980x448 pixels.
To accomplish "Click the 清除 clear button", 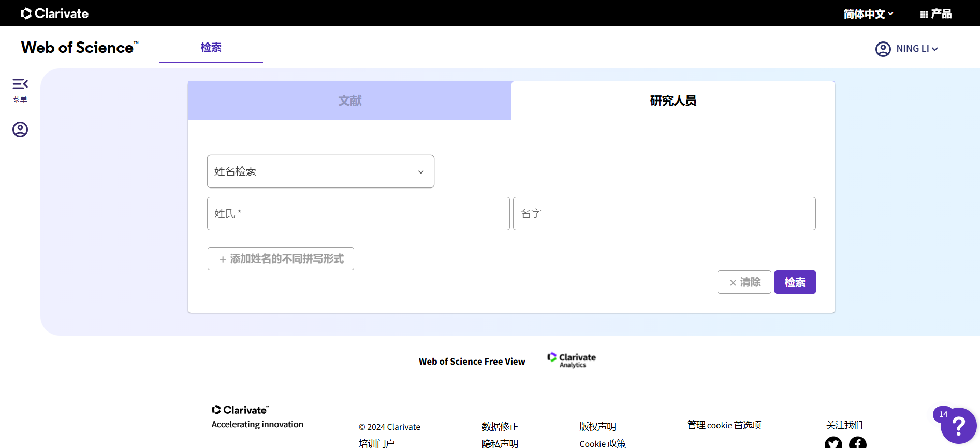I will (744, 282).
